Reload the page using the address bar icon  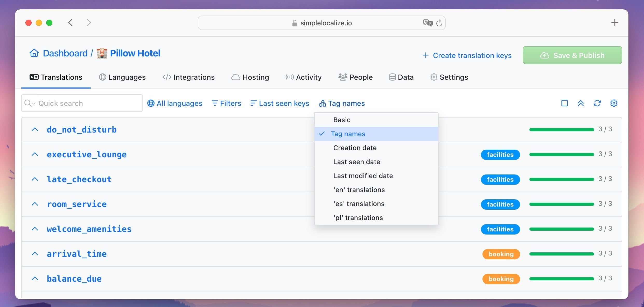[x=439, y=23]
